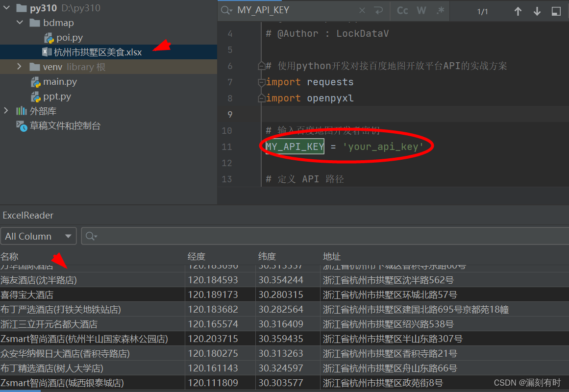Go to previous occurrence arrow
This screenshot has height=392, width=569.
(x=518, y=11)
